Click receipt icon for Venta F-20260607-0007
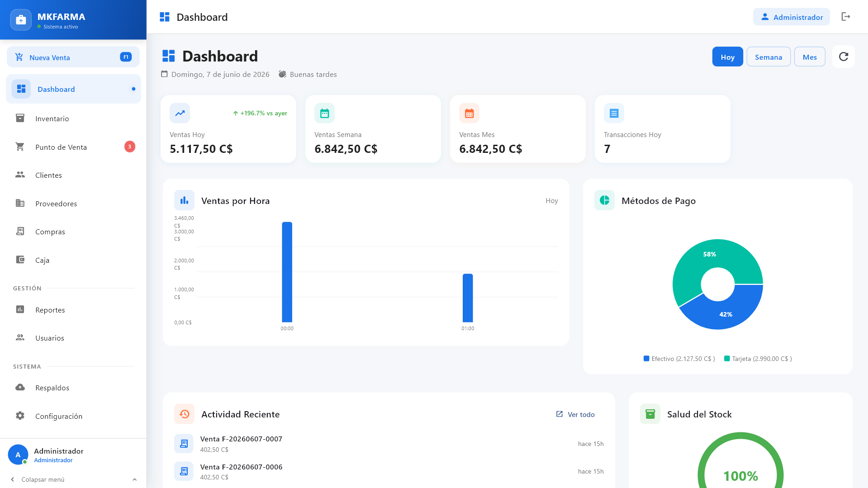The width and height of the screenshot is (868, 488). pos(184,444)
